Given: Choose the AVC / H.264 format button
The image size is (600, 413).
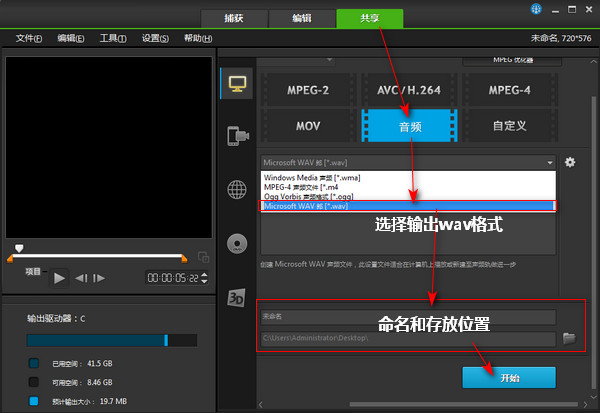Looking at the screenshot, I should (x=409, y=90).
